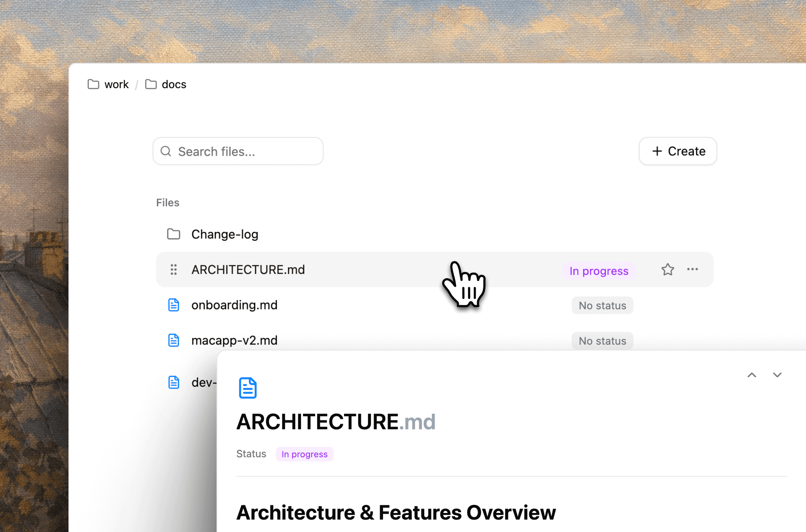Select the In progress status pill under Status
Image resolution: width=806 pixels, height=532 pixels.
(305, 454)
